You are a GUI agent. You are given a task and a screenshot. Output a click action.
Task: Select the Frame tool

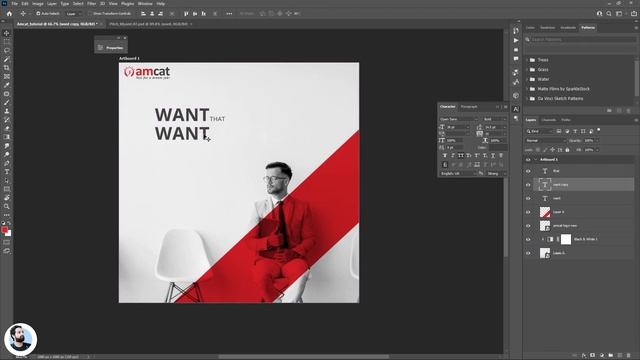point(7,76)
